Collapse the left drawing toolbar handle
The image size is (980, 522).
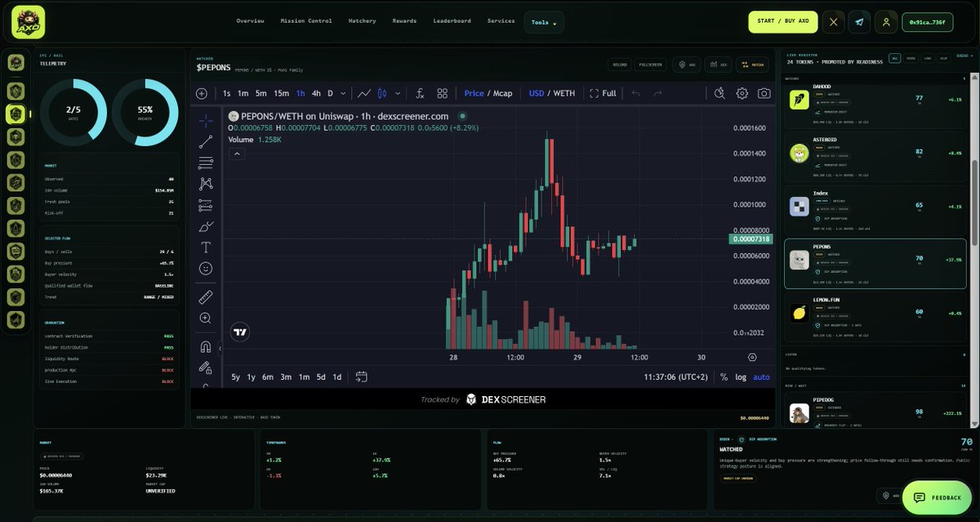point(219,348)
